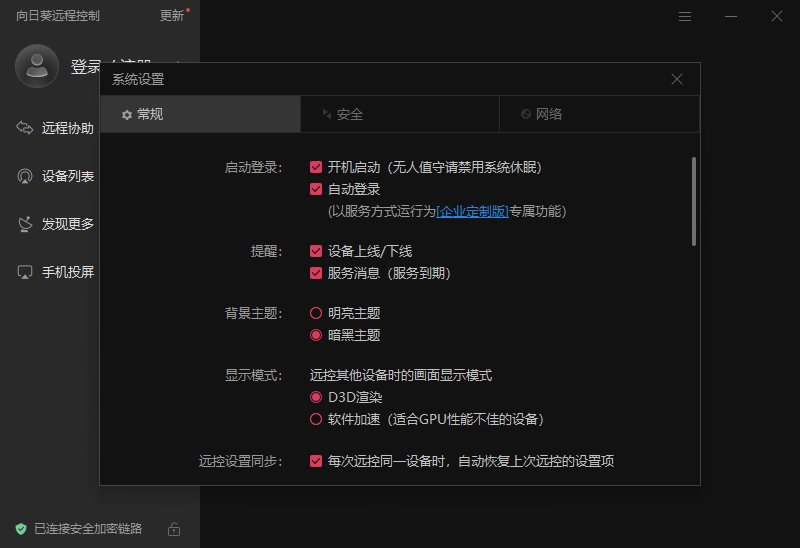Switch to 网络 tab
This screenshot has height=548, width=800.
[599, 114]
